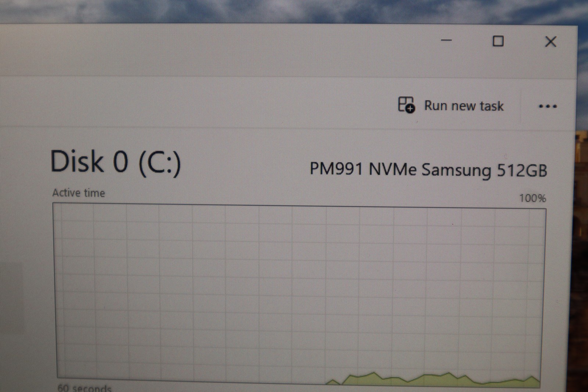Minimize the Task Manager window

pos(446,40)
